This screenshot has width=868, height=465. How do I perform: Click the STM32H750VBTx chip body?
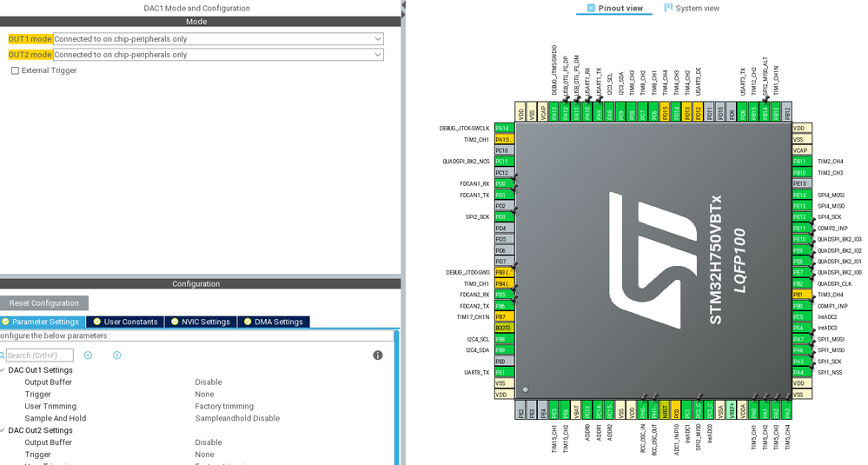[653, 260]
